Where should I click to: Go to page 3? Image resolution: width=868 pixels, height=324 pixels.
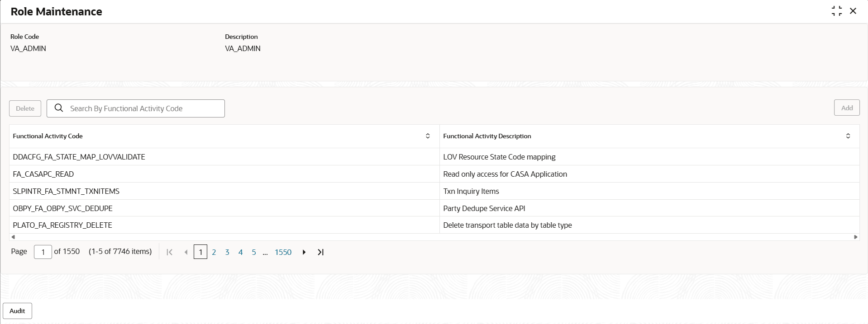[227, 252]
